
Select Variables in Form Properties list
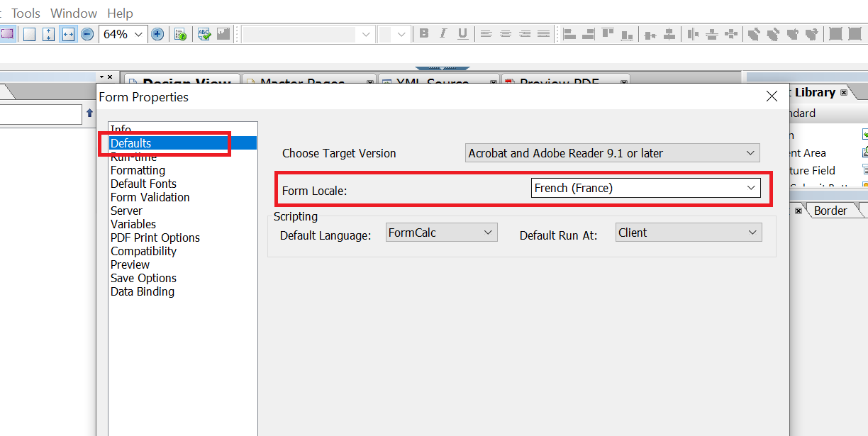[x=133, y=224]
